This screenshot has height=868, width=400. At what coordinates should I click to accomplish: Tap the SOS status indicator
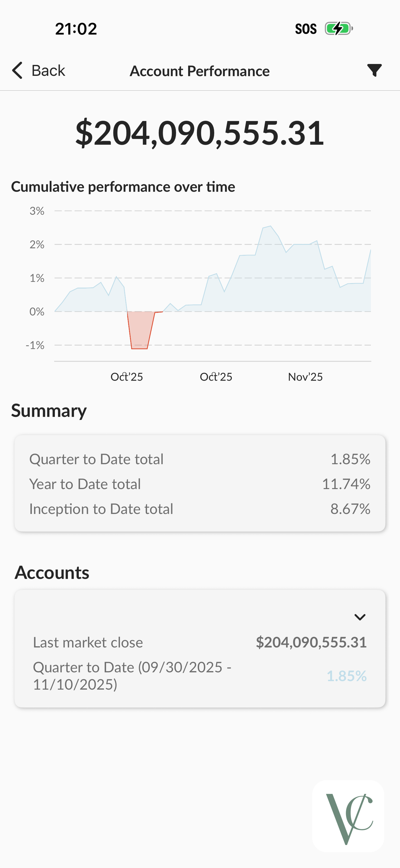306,29
